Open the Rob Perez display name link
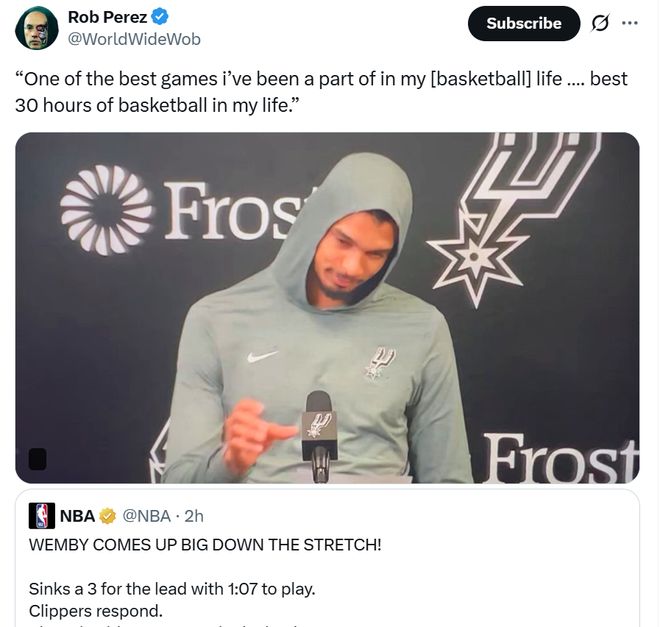 (x=107, y=17)
